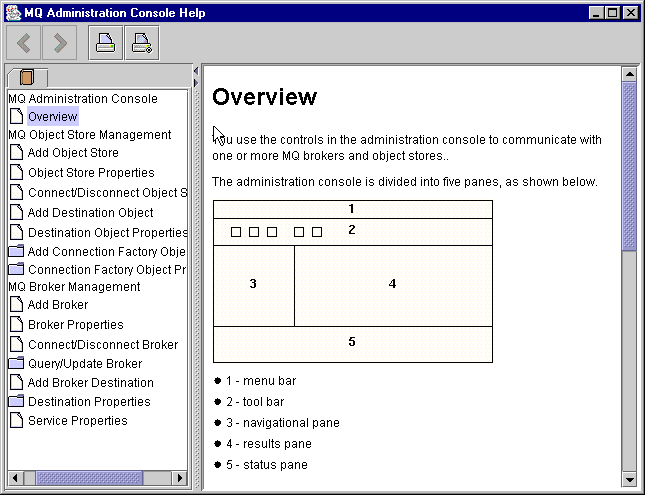Click the MQ help window title icon

[x=13, y=13]
